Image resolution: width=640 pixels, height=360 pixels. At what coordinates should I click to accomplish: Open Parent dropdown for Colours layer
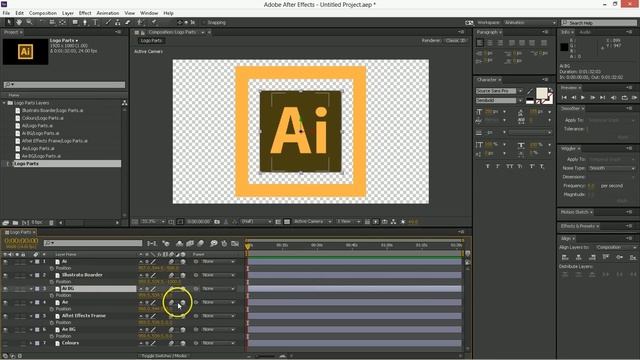point(218,343)
